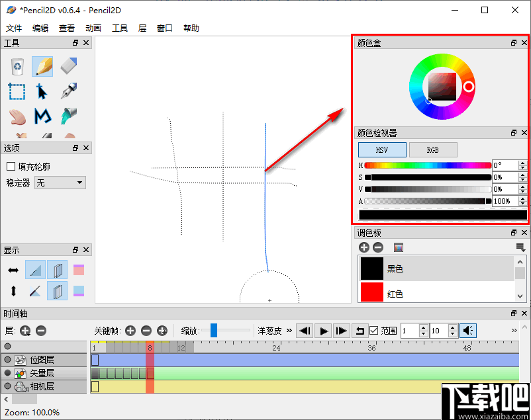Switch to the RGB tab in 颜色检视器
The height and width of the screenshot is (420, 531).
[x=433, y=149]
